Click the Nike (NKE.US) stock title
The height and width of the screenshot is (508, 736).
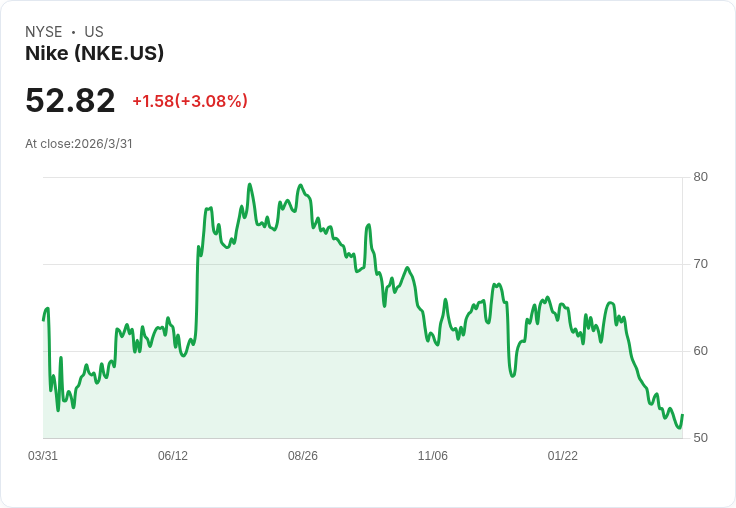[x=94, y=54]
